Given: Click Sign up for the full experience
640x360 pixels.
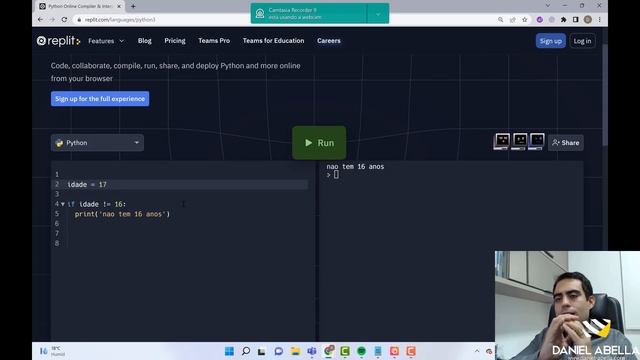Looking at the screenshot, I should pyautogui.click(x=100, y=99).
